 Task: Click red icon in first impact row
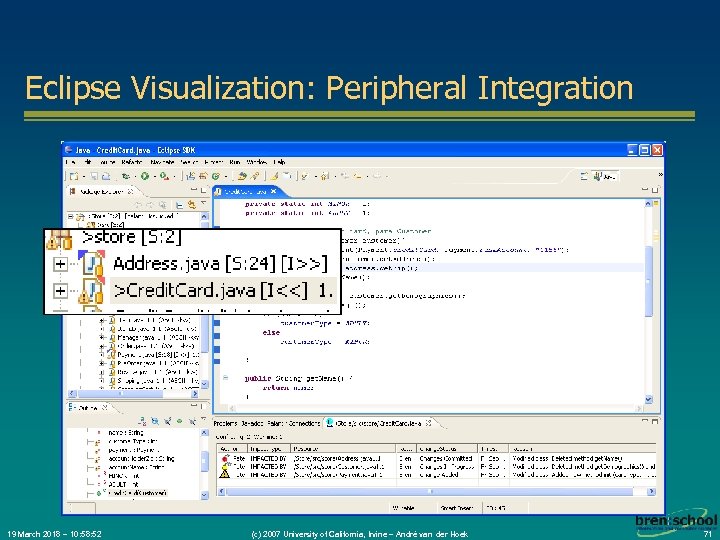tap(225, 458)
